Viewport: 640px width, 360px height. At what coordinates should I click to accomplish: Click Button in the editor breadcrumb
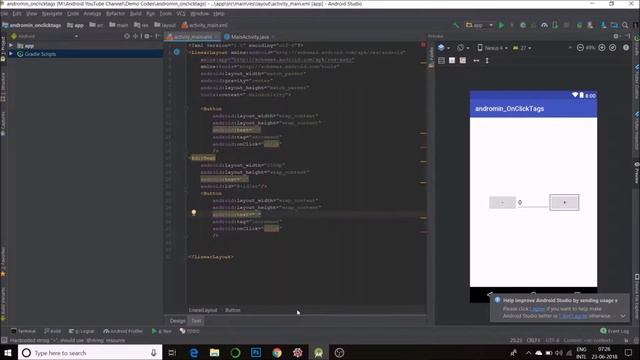[233, 310]
